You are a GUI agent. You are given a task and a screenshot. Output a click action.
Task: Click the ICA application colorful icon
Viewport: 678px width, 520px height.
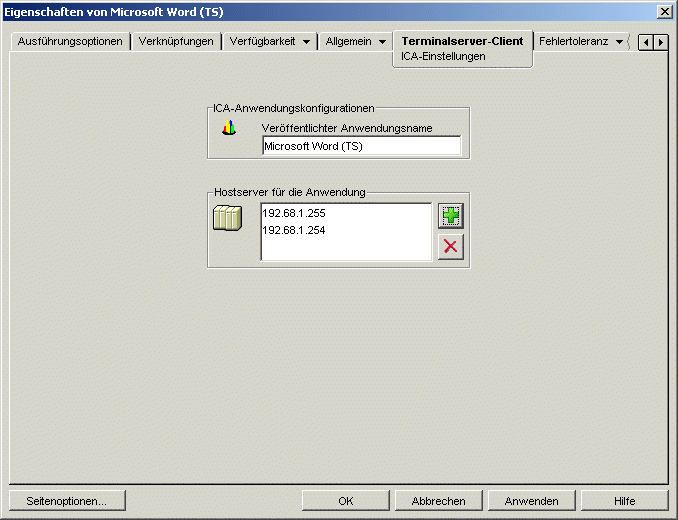pyautogui.click(x=229, y=128)
